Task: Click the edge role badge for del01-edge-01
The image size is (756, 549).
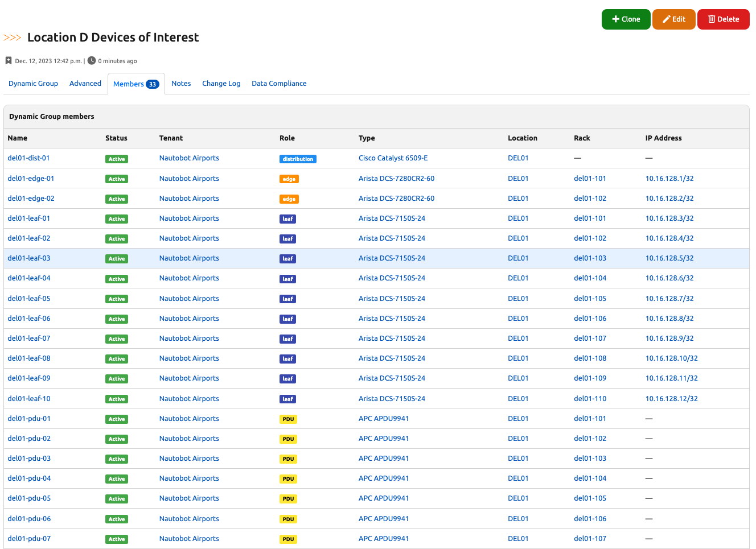Action: pos(289,179)
